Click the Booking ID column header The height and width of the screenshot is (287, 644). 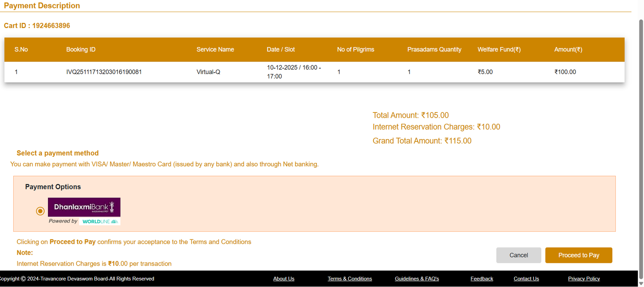81,50
